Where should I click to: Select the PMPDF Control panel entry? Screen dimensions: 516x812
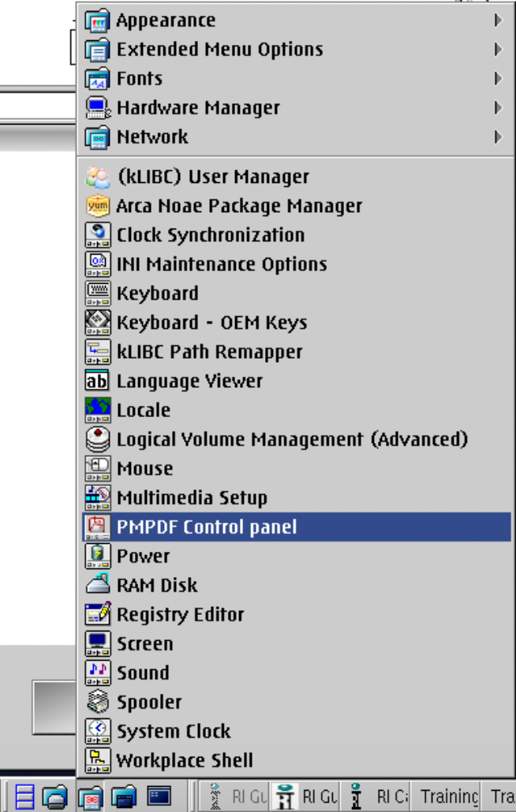pyautogui.click(x=297, y=527)
